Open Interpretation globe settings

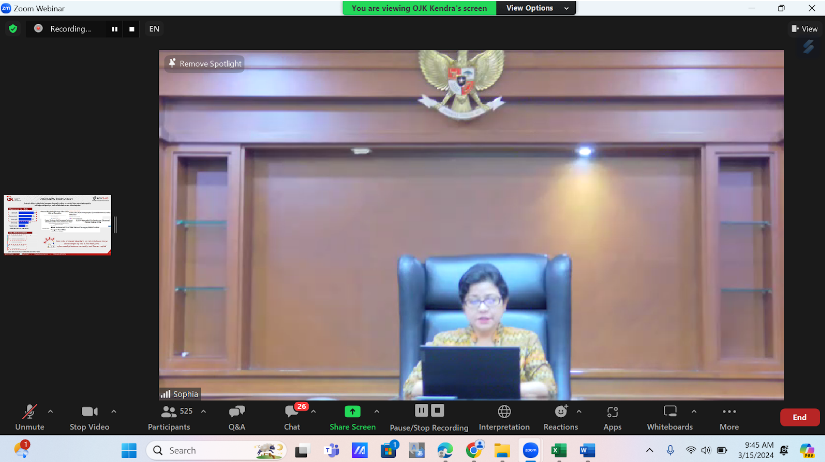point(504,412)
